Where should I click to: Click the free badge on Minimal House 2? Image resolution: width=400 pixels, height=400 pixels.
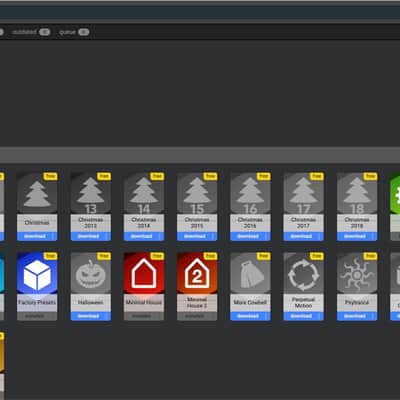(x=211, y=256)
